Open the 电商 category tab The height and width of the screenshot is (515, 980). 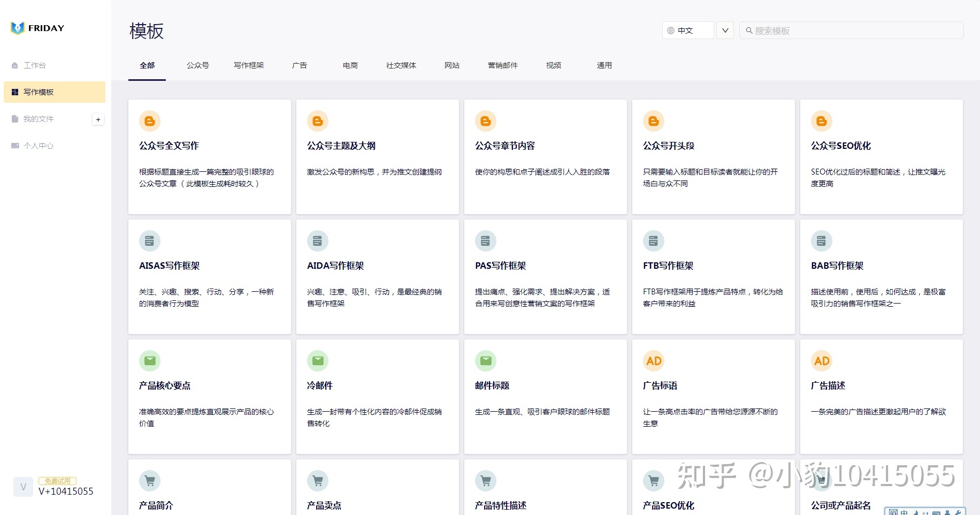click(x=350, y=65)
